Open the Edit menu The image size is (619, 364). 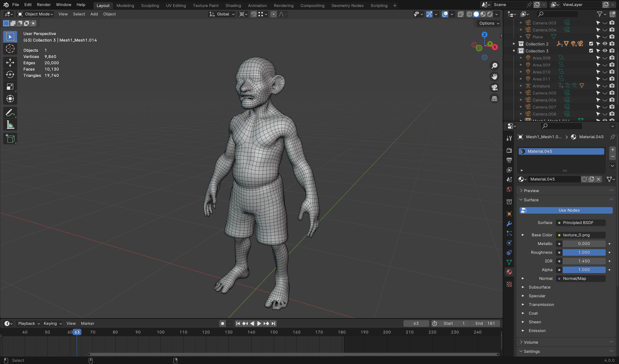point(28,5)
